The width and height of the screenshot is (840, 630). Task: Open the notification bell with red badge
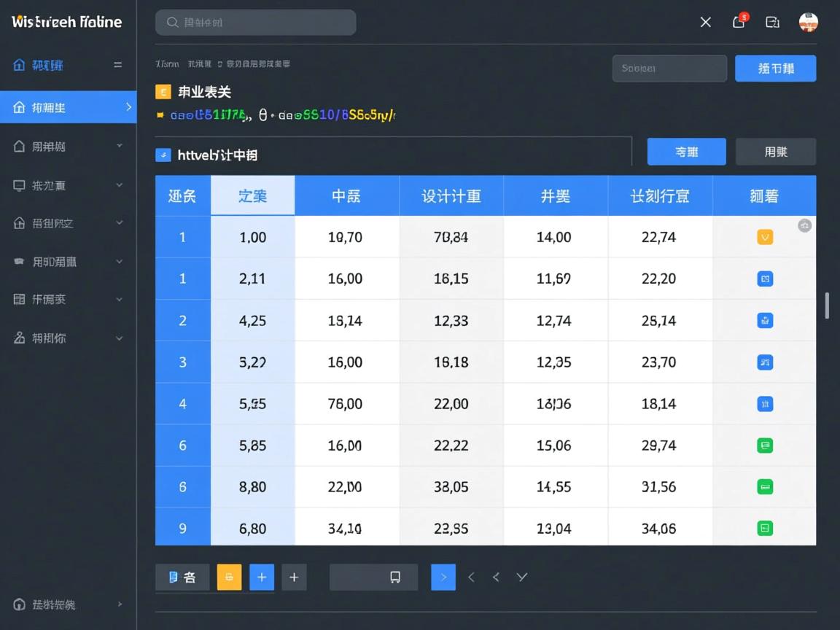tap(739, 23)
